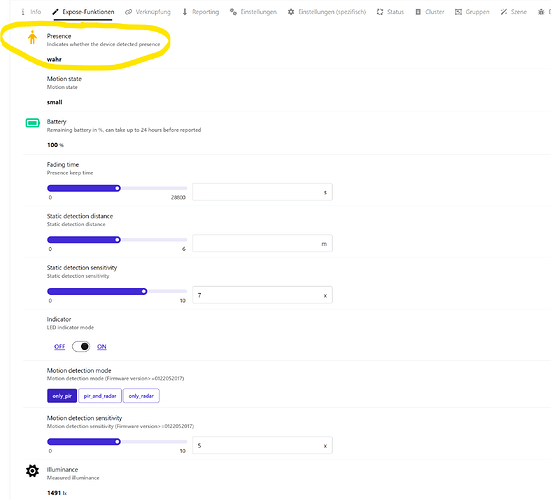Viewport: 551px width, 500px height.
Task: Click the '28800' Fading time maximum label
Action: coord(178,197)
